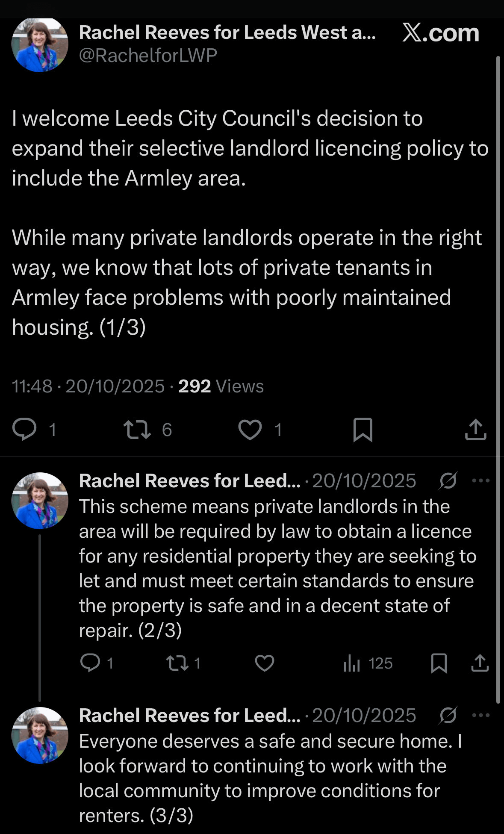Share the (2/3) thread post
504x834 pixels.
[480, 663]
